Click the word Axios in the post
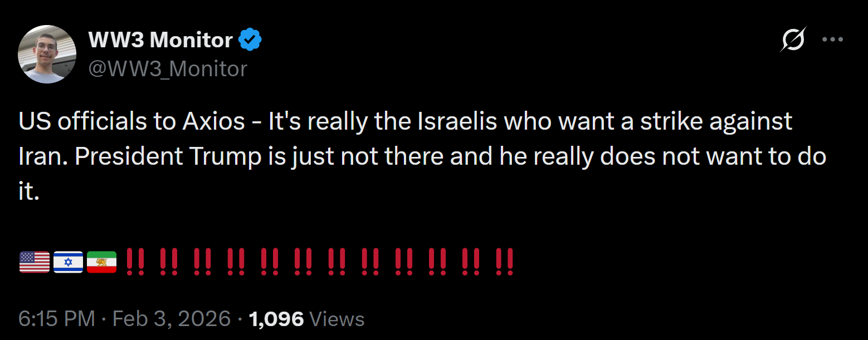 pos(213,122)
